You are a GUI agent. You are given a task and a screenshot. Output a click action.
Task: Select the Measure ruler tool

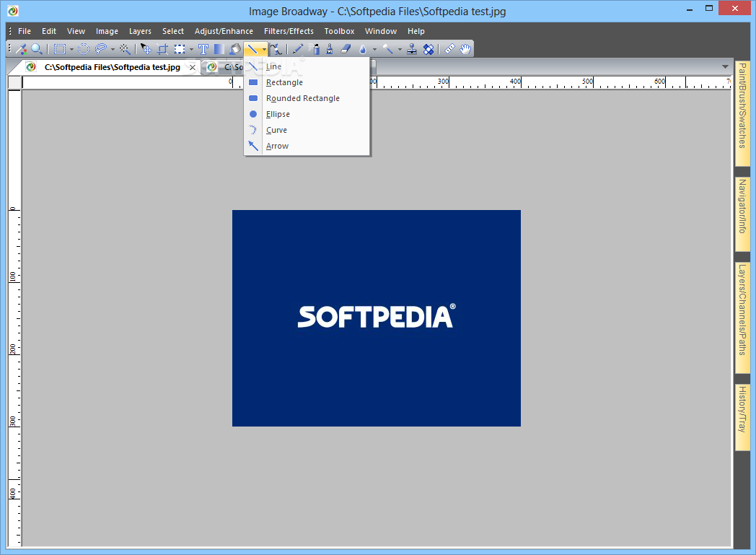tap(450, 48)
